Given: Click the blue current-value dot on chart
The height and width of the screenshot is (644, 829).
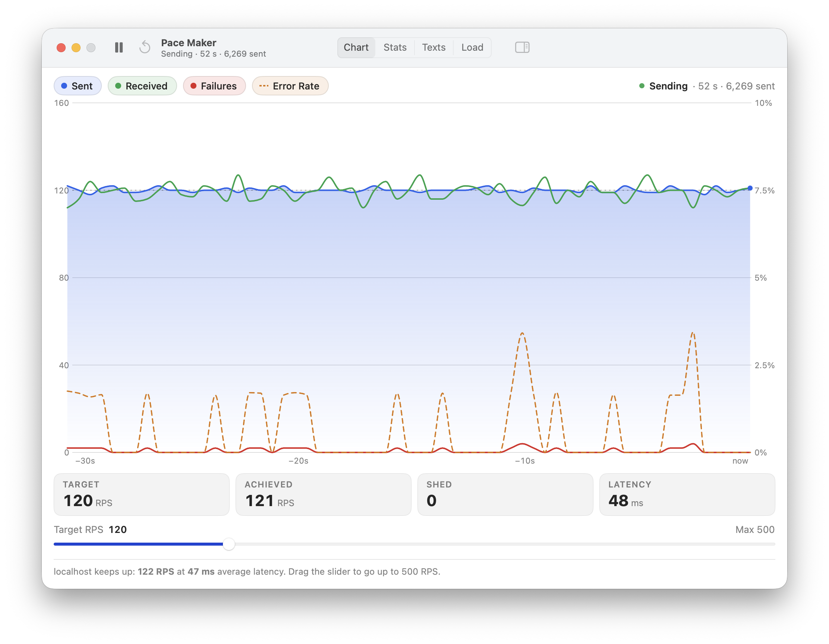Looking at the screenshot, I should [x=750, y=188].
